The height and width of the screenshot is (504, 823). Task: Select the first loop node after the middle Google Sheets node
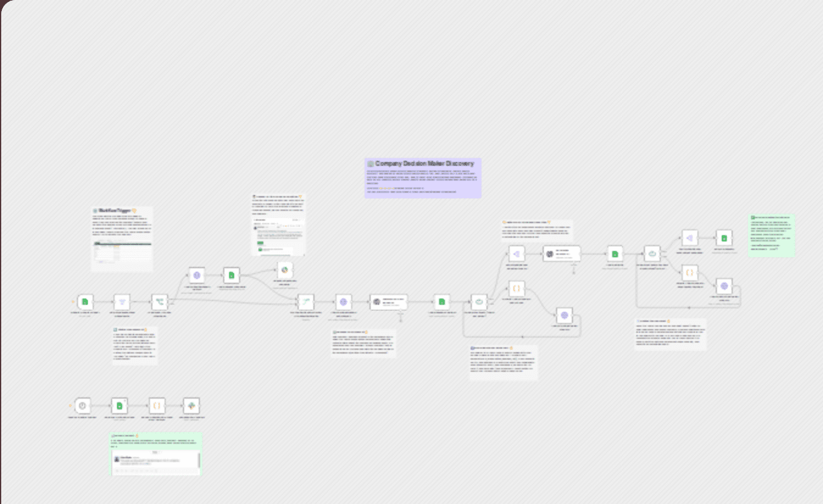479,302
